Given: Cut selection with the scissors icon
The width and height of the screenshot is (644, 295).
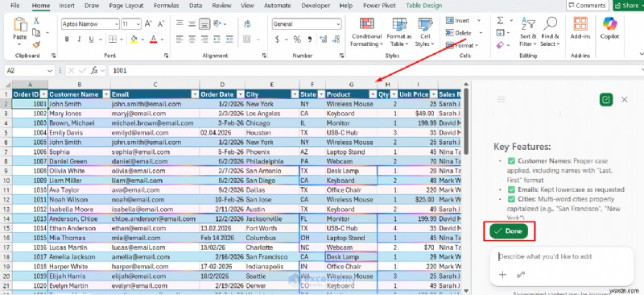Looking at the screenshot, I should click(36, 21).
